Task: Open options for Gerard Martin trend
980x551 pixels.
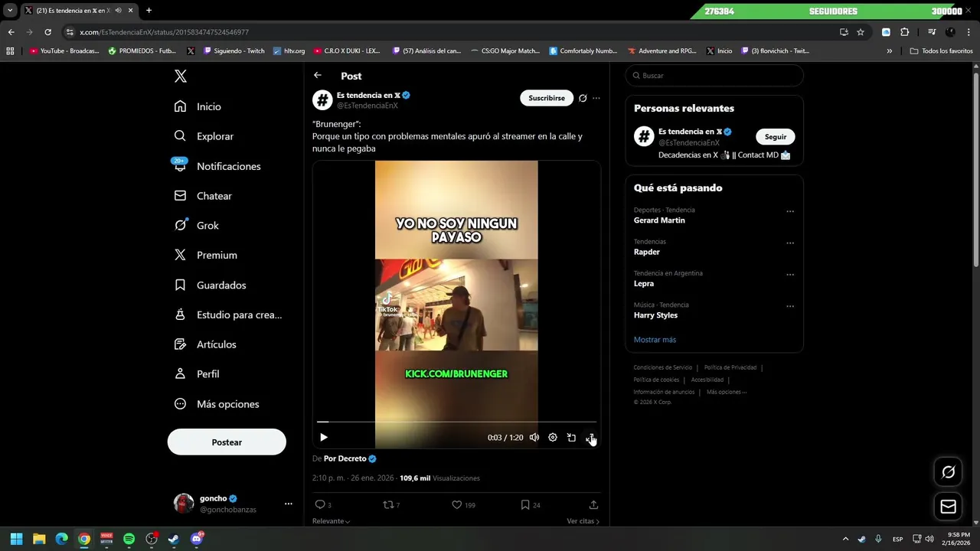Action: 790,211
